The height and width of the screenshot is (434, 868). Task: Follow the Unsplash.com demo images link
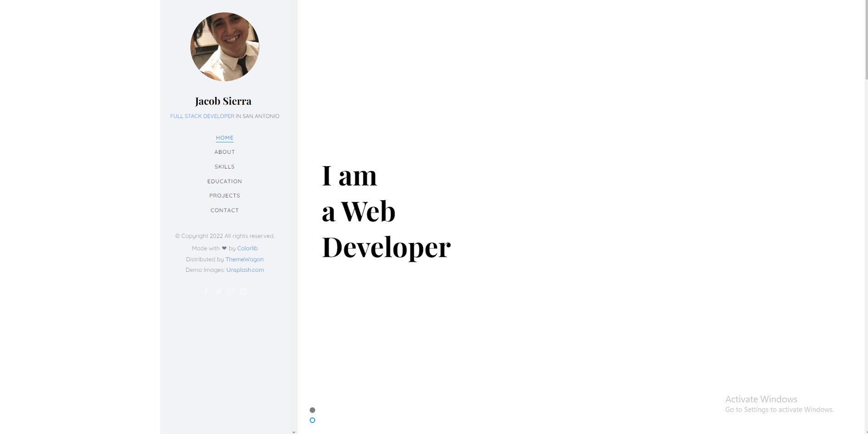pyautogui.click(x=245, y=270)
